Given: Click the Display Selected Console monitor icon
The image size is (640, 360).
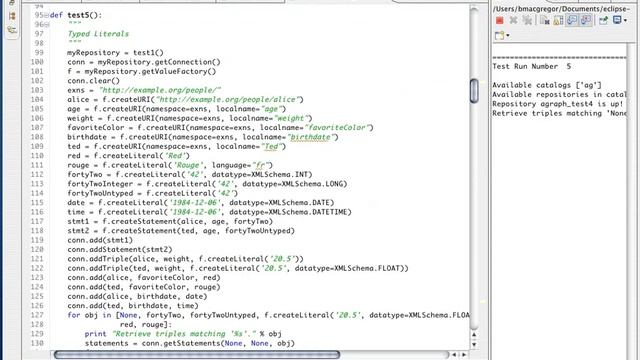Looking at the screenshot, I should coord(617,20).
